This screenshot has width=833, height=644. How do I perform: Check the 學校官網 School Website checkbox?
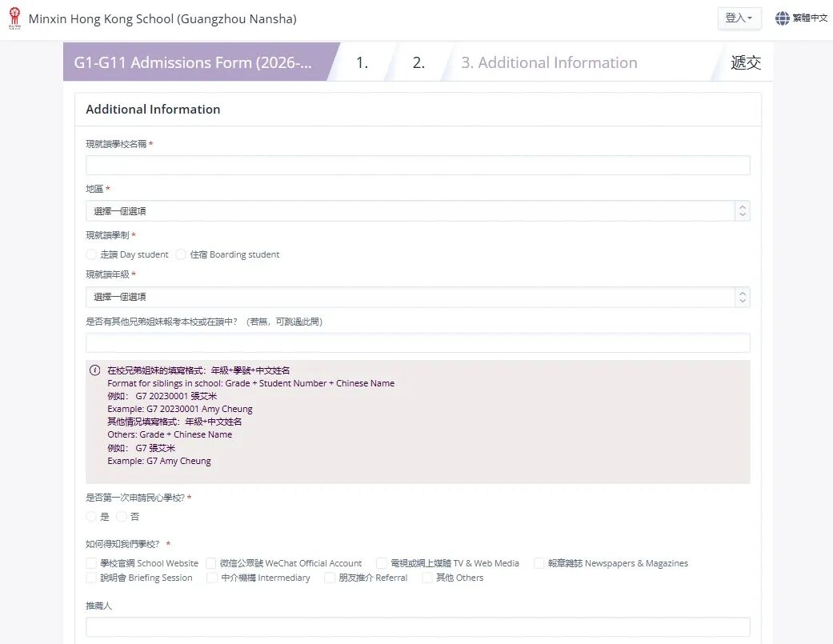click(x=91, y=563)
